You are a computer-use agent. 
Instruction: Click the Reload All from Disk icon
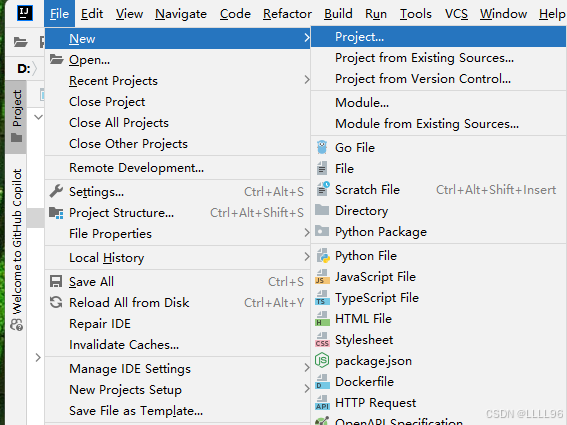56,302
